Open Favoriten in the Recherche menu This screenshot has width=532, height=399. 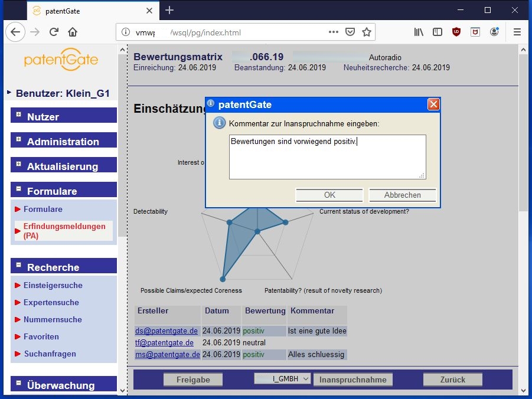(41, 336)
